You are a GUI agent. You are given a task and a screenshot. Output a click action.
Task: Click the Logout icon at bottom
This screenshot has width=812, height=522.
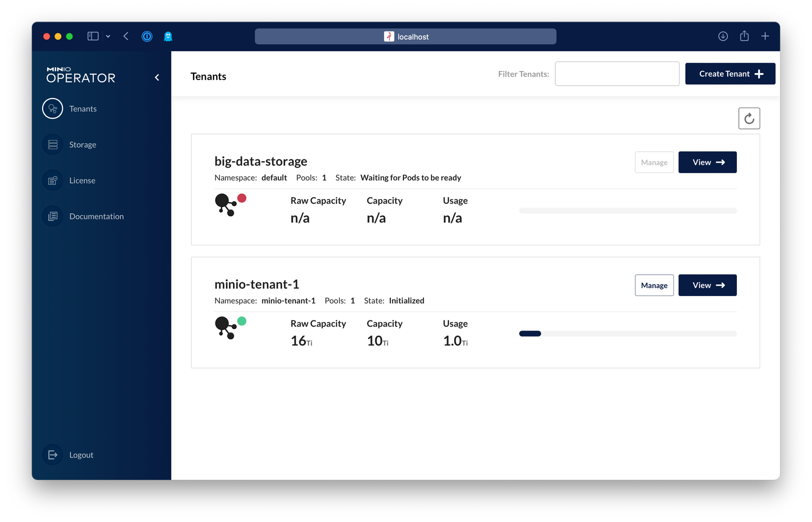pyautogui.click(x=52, y=454)
